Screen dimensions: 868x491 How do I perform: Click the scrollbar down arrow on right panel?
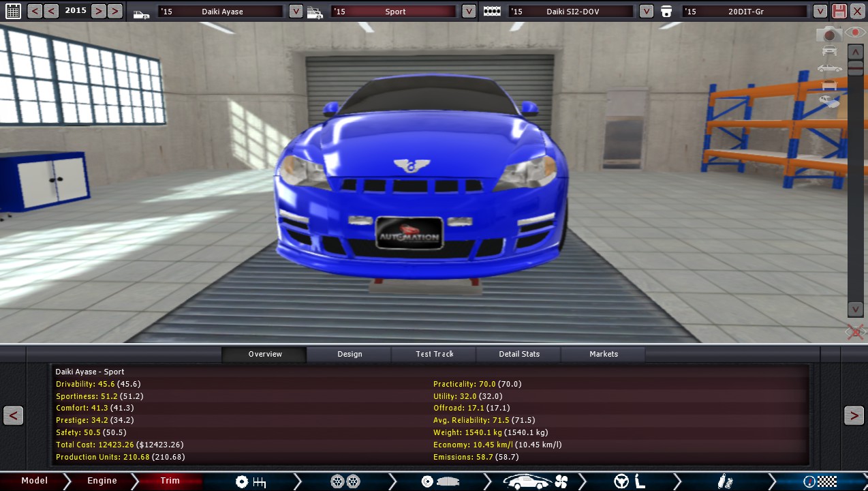tap(856, 310)
